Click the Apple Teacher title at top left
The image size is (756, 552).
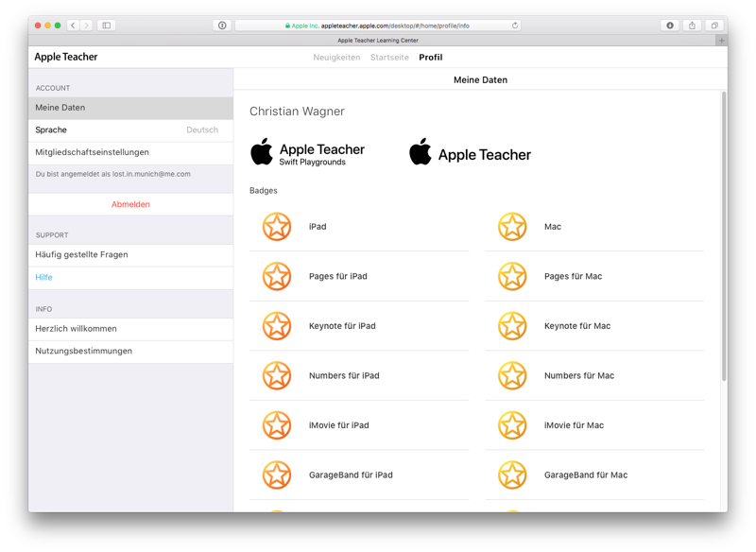[x=66, y=57]
